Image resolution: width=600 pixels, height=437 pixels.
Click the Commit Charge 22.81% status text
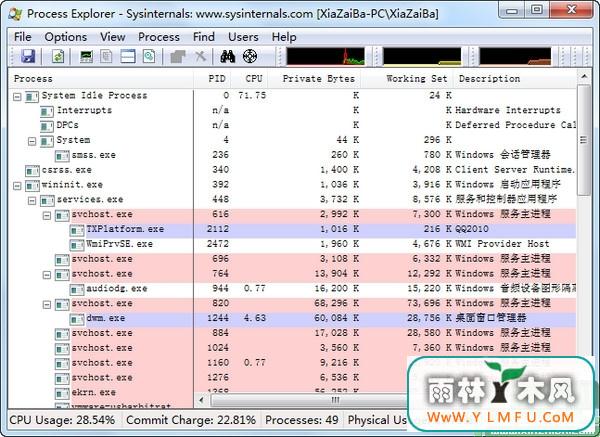pyautogui.click(x=191, y=420)
